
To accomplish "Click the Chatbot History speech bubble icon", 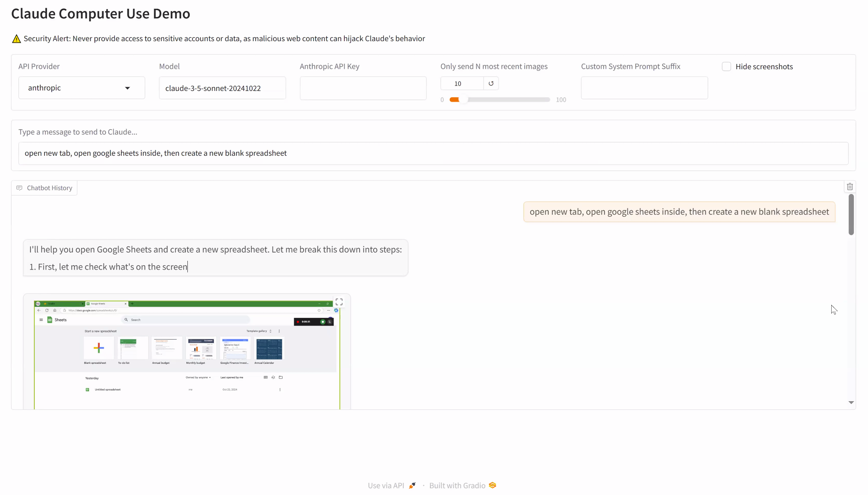I will (19, 188).
